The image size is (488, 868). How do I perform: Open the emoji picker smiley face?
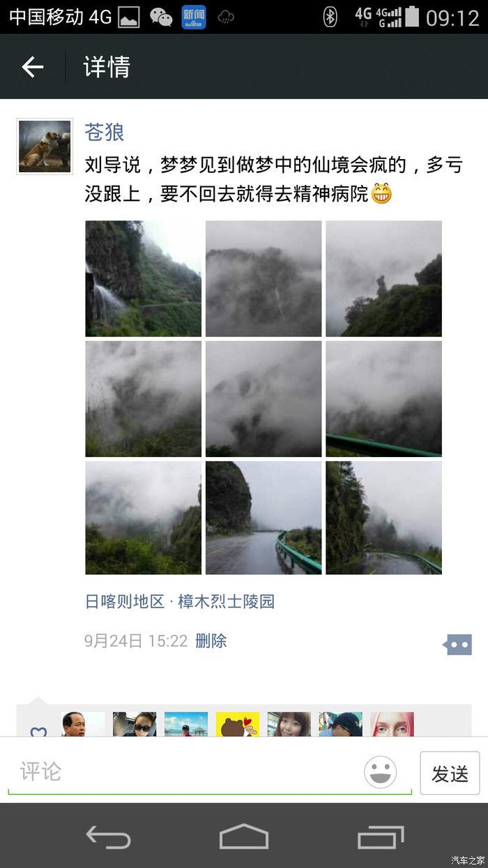click(x=381, y=772)
